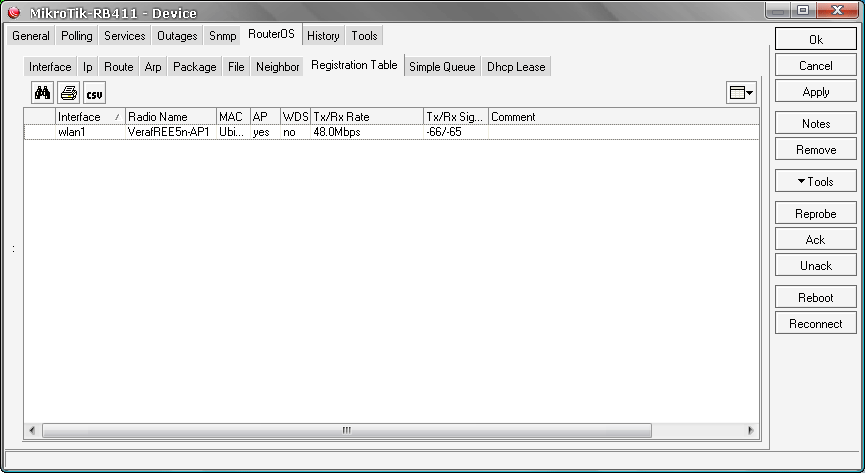The image size is (865, 473).
Task: Click the Reprobe button
Action: pyautogui.click(x=815, y=214)
